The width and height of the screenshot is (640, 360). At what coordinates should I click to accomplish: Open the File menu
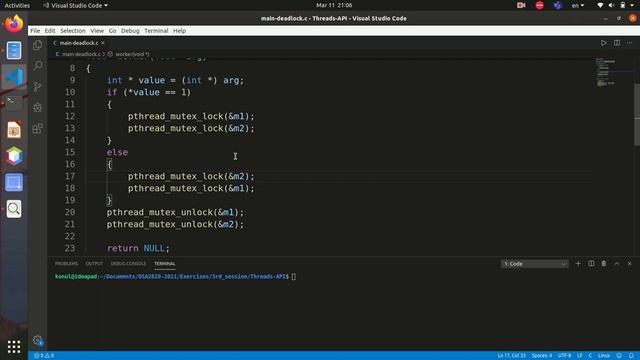pyautogui.click(x=35, y=31)
